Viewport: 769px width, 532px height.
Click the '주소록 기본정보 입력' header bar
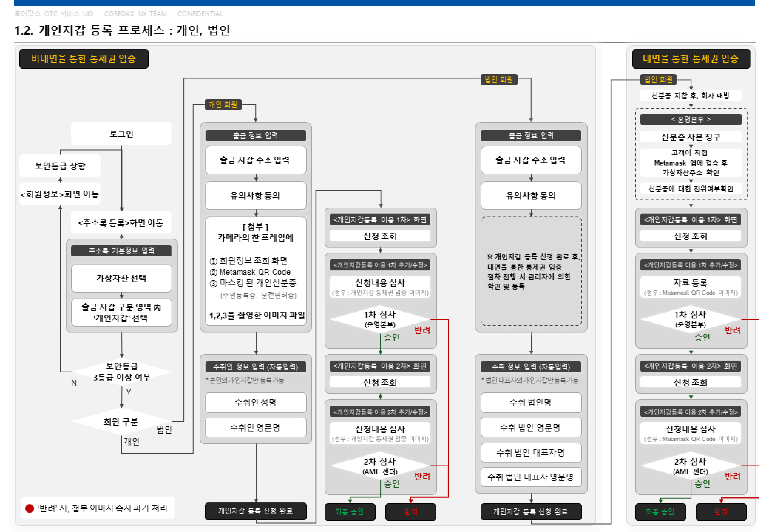[x=121, y=251]
